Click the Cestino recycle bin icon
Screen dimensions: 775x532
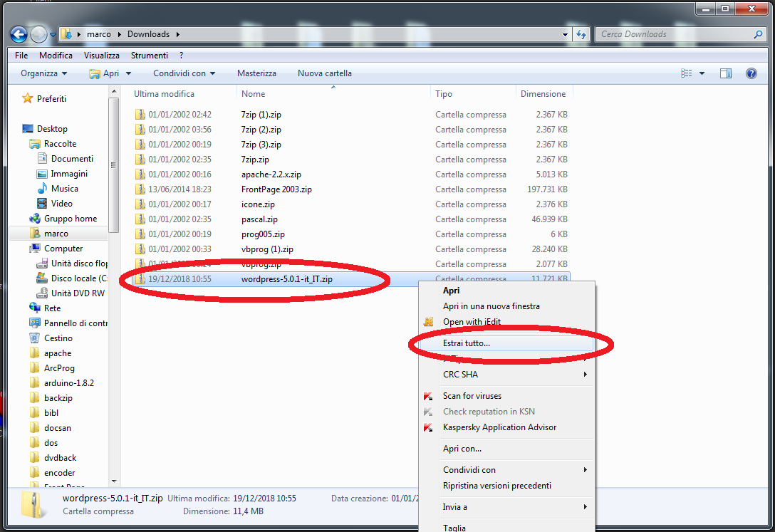tap(35, 338)
